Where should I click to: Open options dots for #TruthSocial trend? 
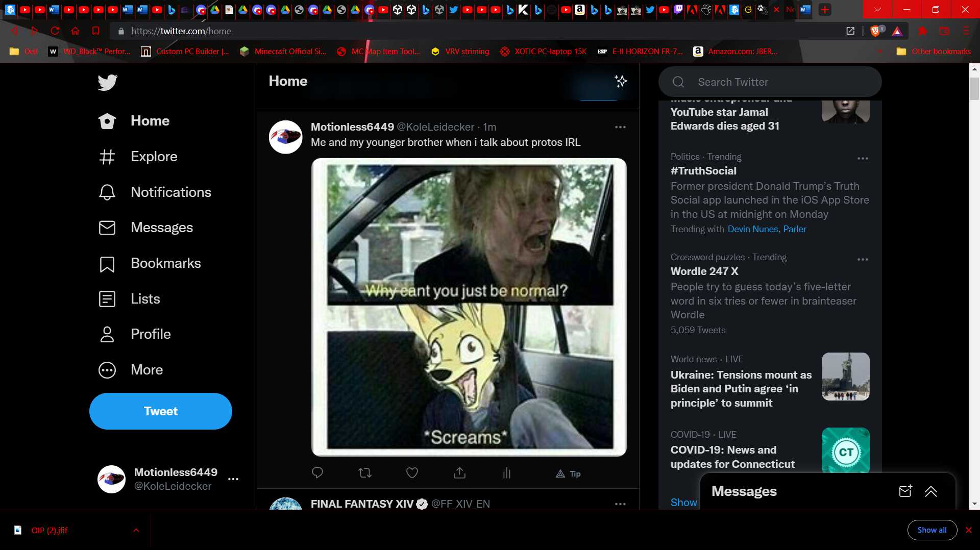[863, 159]
